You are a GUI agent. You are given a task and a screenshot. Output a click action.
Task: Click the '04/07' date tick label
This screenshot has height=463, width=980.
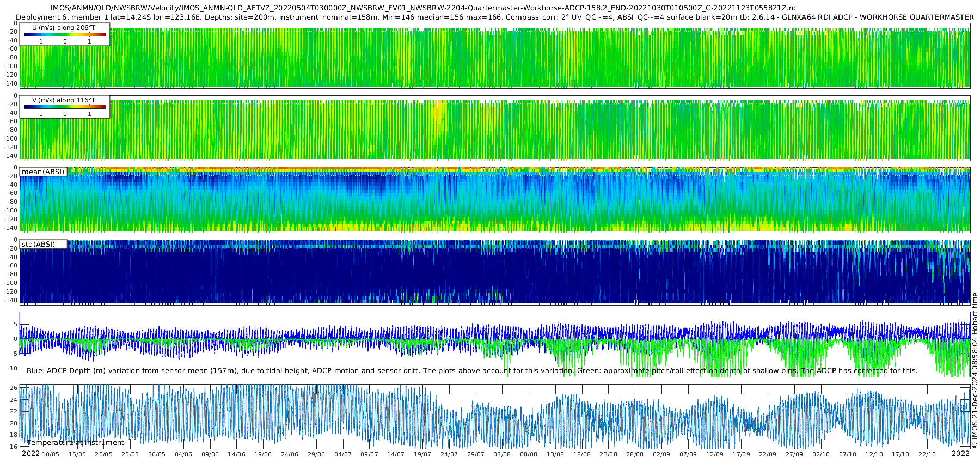(x=343, y=454)
